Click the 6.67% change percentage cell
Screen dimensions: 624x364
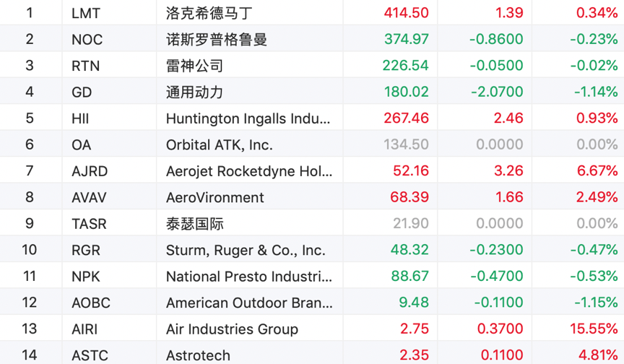[597, 171]
